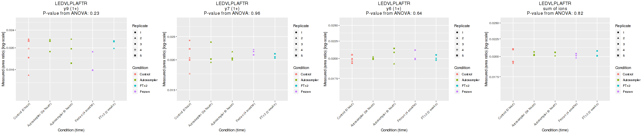The width and height of the screenshot is (644, 134).
Task: Select green Autosampler swatch in y7 legend
Action: click(x=296, y=80)
